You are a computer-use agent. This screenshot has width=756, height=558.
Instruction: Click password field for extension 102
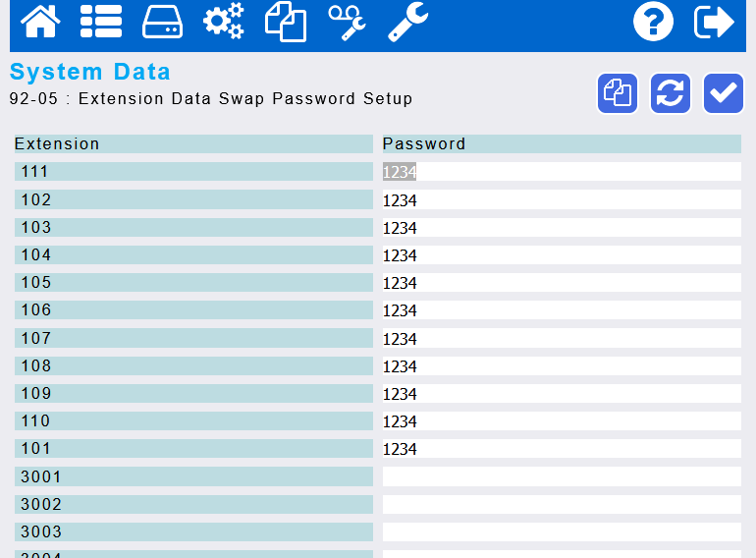(562, 199)
